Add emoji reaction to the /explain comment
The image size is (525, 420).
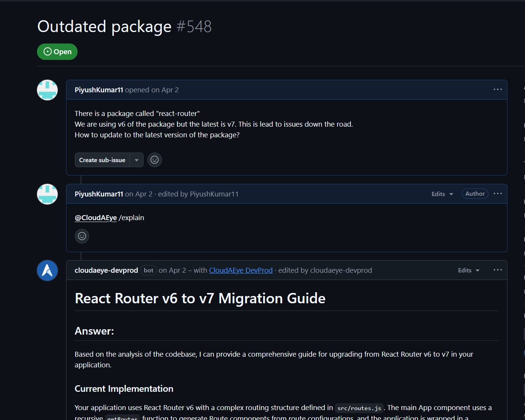[82, 236]
